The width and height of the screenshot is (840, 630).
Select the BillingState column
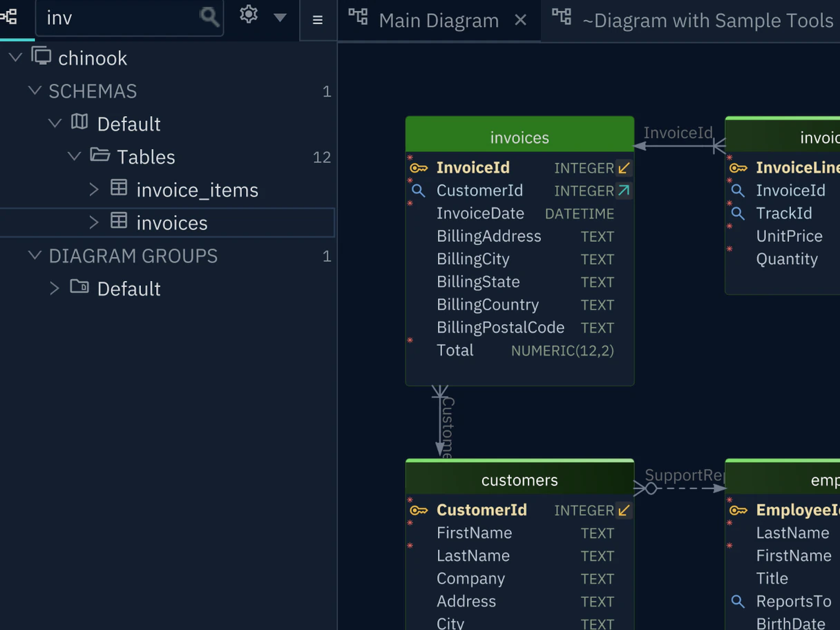pos(478,282)
